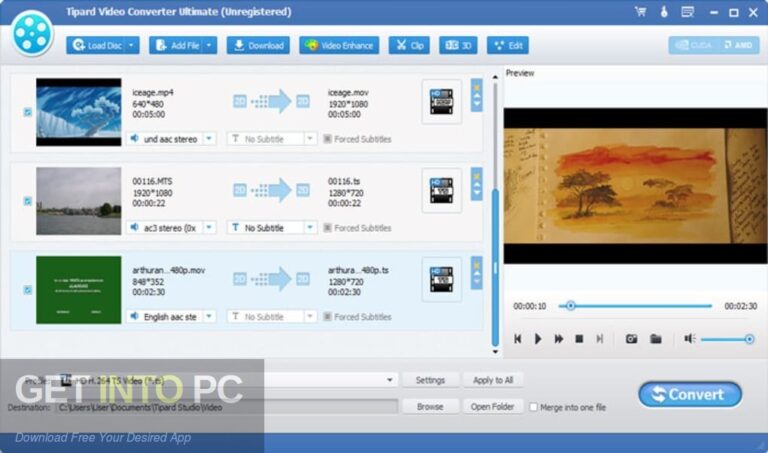
Task: Click Apply to All
Action: 493,380
